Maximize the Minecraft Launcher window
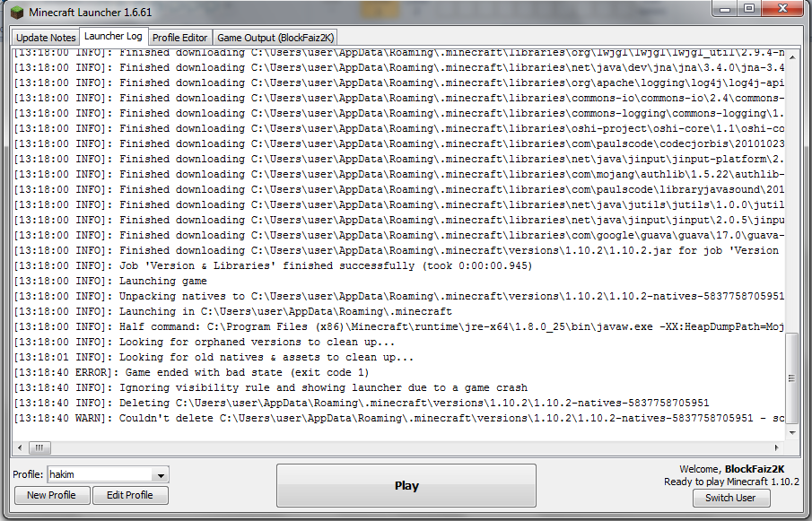 click(x=749, y=9)
